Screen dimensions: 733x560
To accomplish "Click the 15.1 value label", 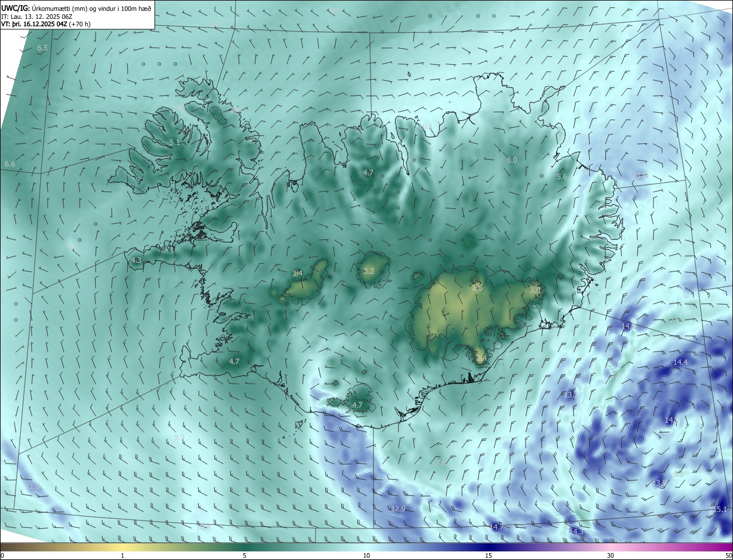I will pyautogui.click(x=720, y=510).
